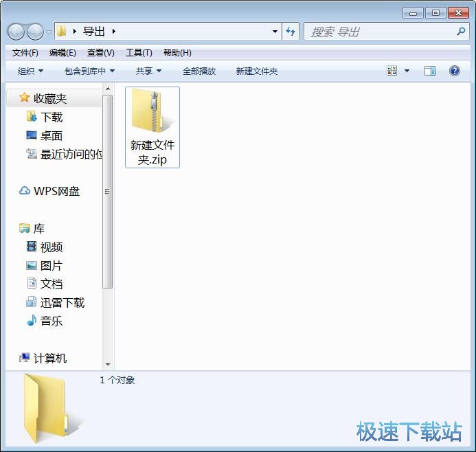Open the 文件(F) menu
This screenshot has width=476, height=452.
coord(25,53)
